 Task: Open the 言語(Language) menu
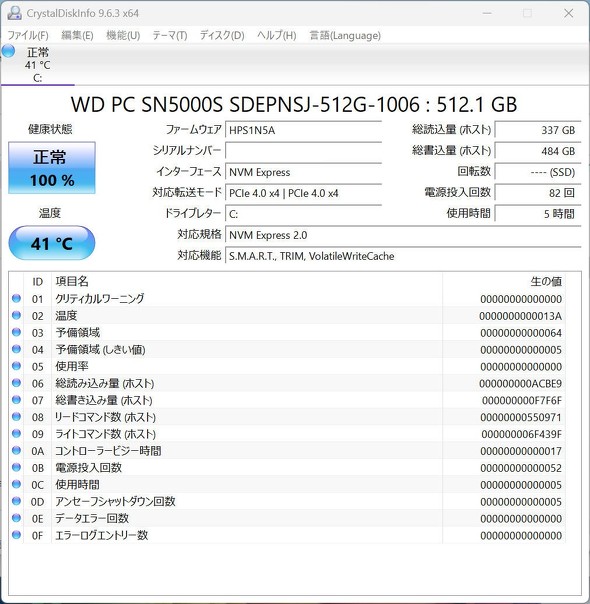(x=345, y=35)
